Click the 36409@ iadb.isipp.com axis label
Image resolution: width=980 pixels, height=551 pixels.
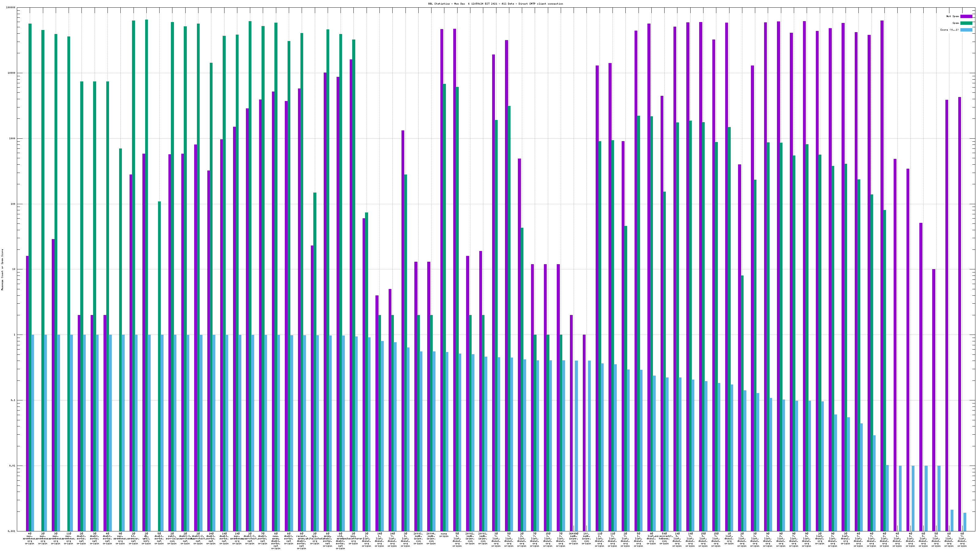(x=573, y=538)
